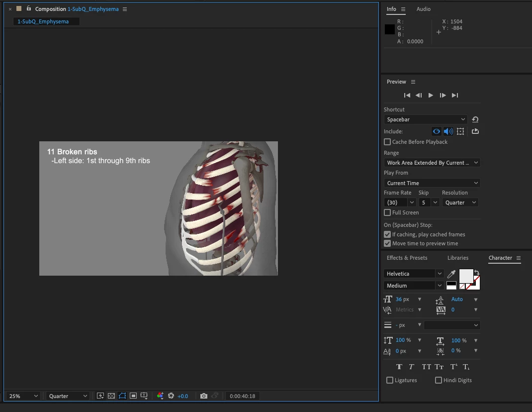The width and height of the screenshot is (532, 412).
Task: Toggle the transparency grid icon
Action: (111, 396)
